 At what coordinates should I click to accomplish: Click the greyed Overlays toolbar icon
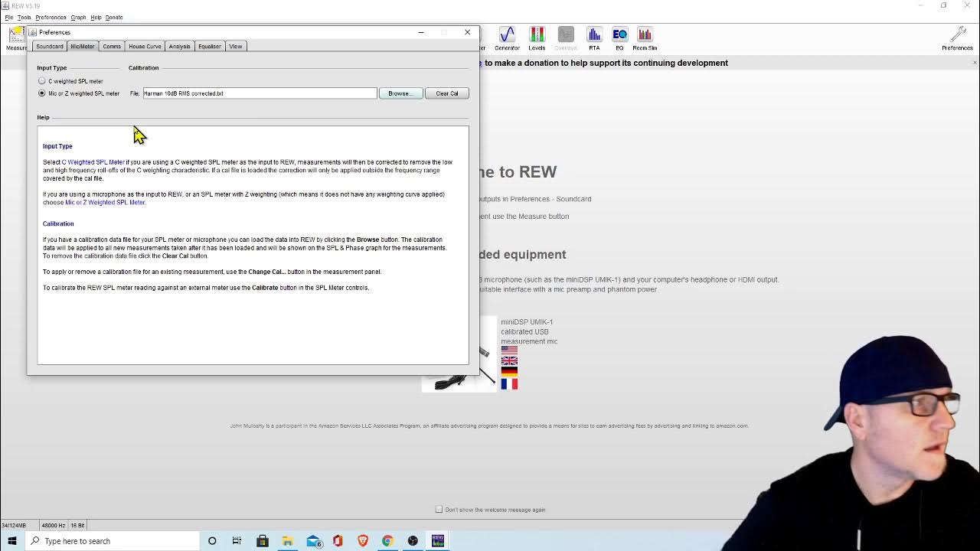pyautogui.click(x=566, y=38)
